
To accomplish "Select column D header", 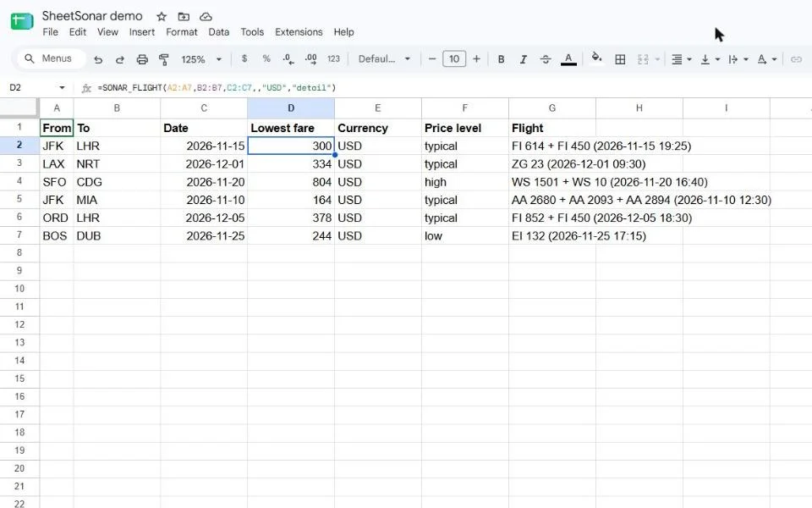I will pos(291,108).
